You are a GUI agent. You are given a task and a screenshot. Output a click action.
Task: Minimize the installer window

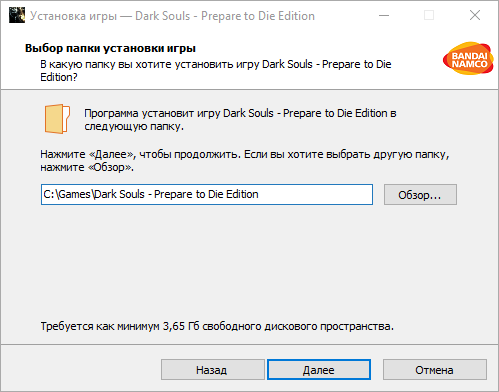tap(384, 15)
